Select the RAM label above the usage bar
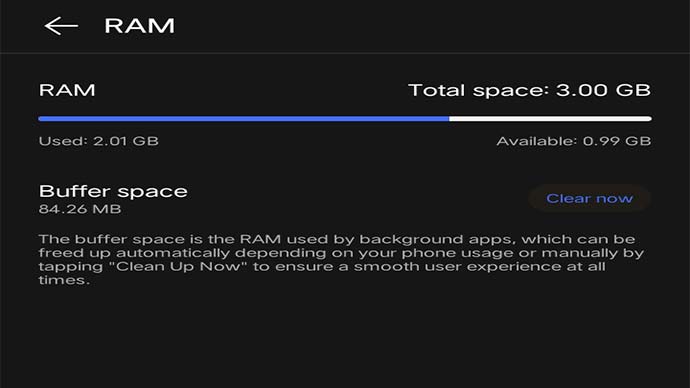The height and width of the screenshot is (388, 690). click(x=67, y=90)
